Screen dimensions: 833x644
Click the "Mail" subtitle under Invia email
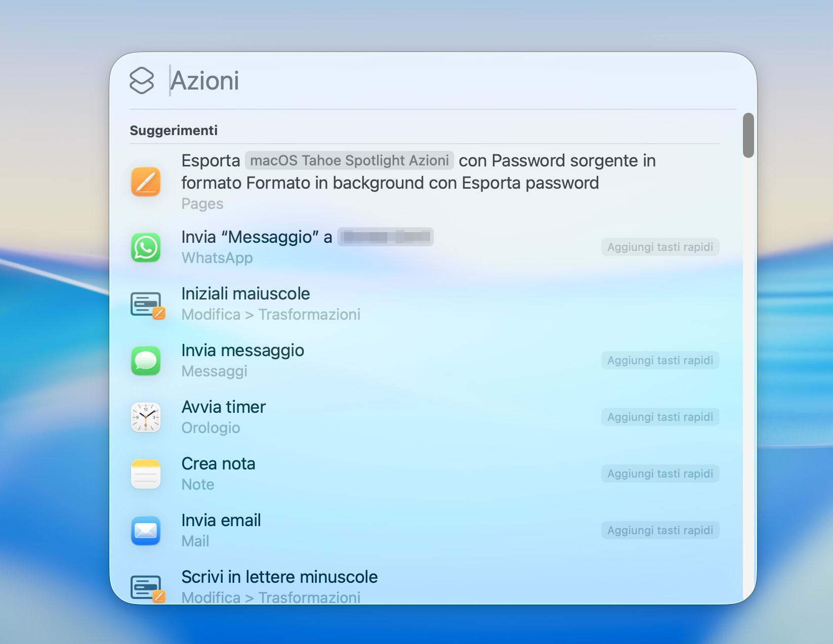pos(195,541)
